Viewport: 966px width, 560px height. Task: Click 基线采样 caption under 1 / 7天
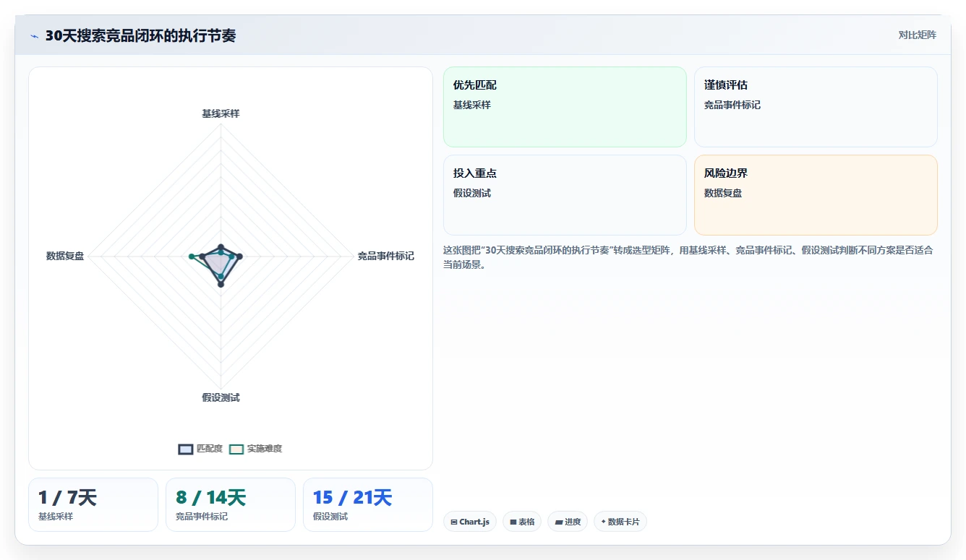click(56, 517)
